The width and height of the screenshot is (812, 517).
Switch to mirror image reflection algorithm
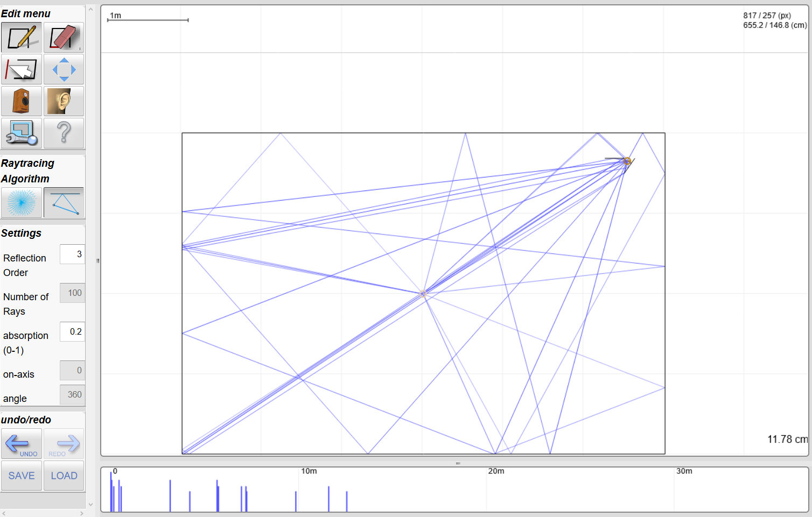(64, 203)
